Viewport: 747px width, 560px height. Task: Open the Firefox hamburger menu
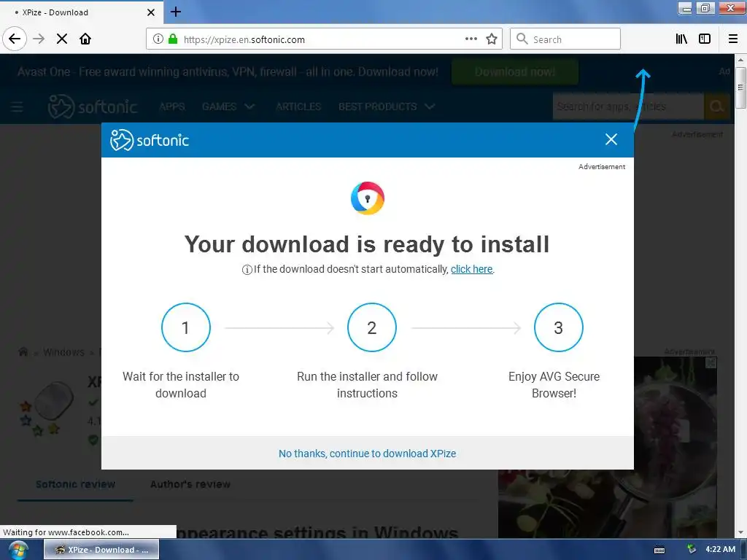(x=733, y=39)
